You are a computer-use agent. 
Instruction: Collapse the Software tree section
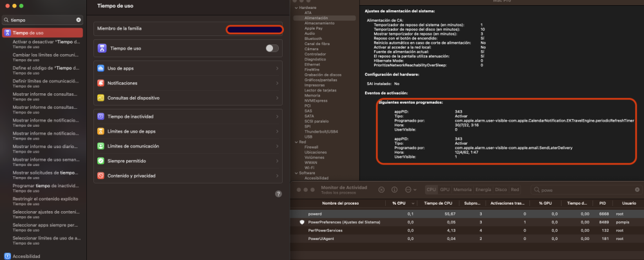coord(296,173)
